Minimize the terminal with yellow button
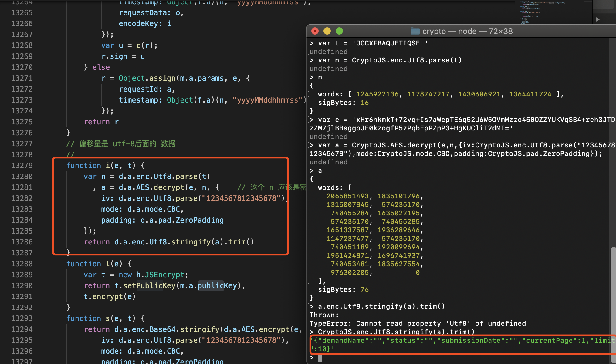This screenshot has height=364, width=616. click(x=327, y=31)
